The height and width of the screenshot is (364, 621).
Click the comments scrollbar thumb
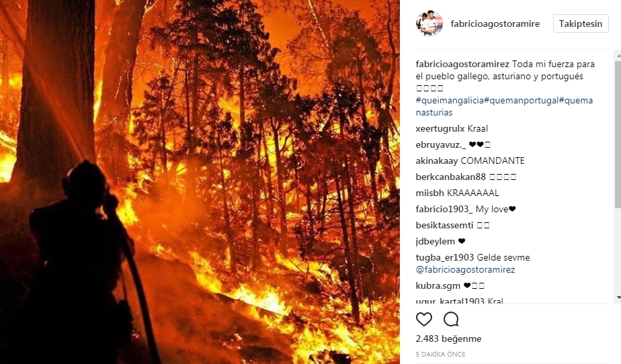(x=618, y=134)
